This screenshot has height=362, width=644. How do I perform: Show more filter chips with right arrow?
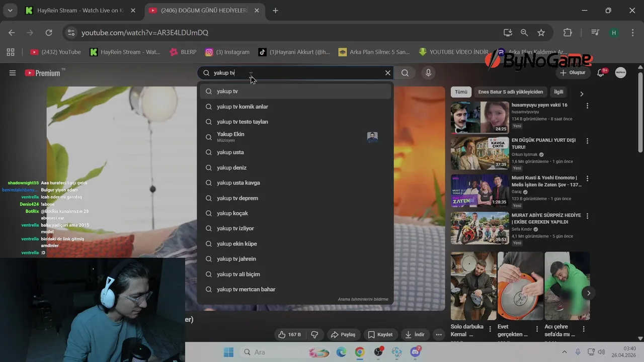(582, 94)
